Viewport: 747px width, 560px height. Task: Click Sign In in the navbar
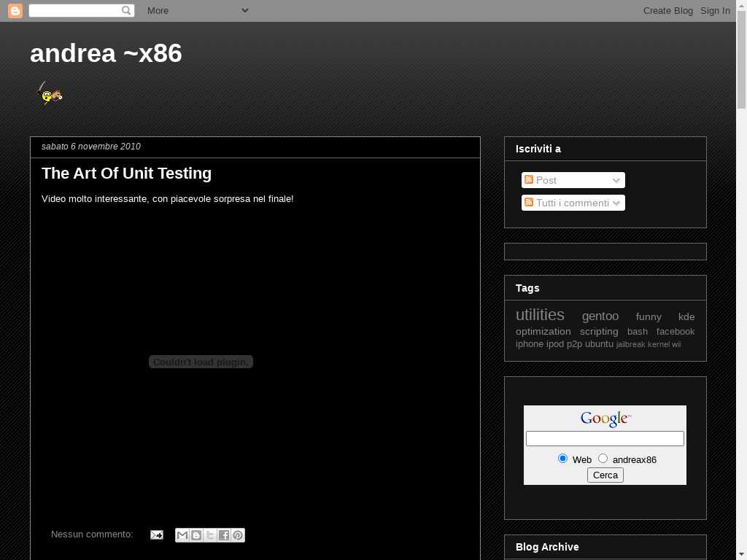pyautogui.click(x=715, y=10)
